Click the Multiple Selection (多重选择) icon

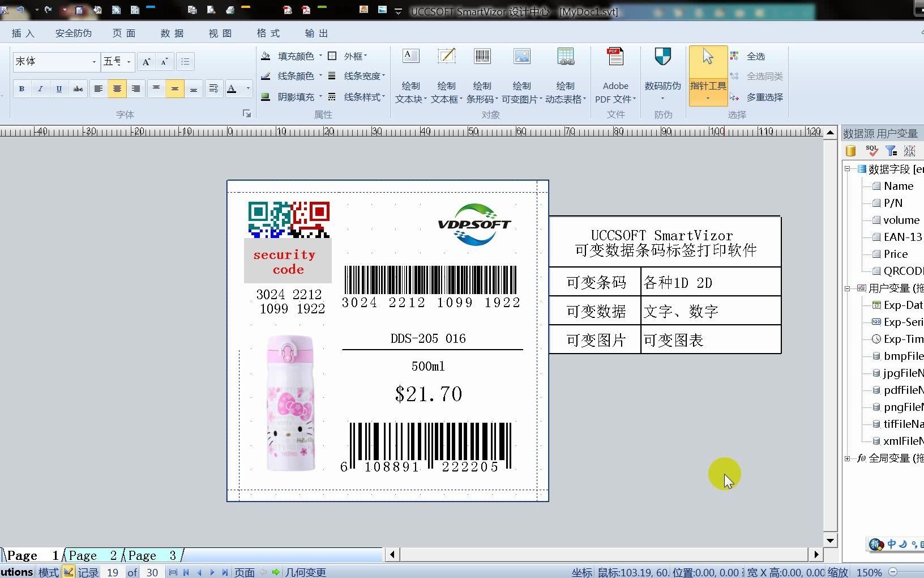coord(734,97)
